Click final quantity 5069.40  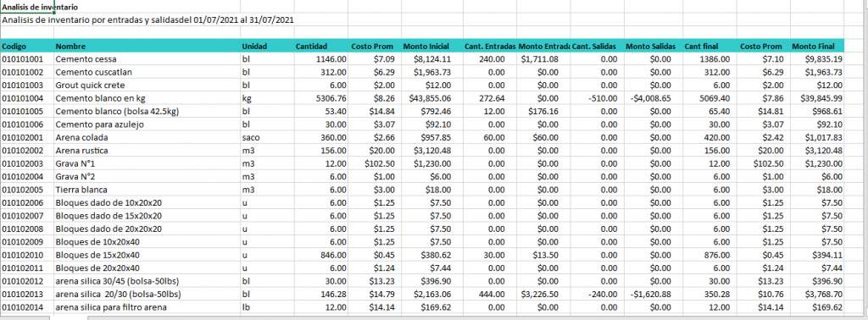tap(709, 98)
